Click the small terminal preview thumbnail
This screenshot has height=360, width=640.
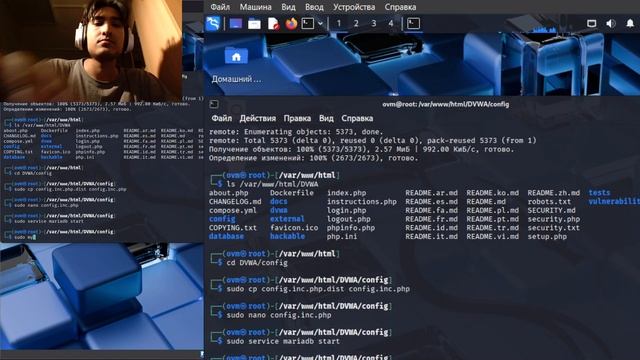click(x=102, y=171)
